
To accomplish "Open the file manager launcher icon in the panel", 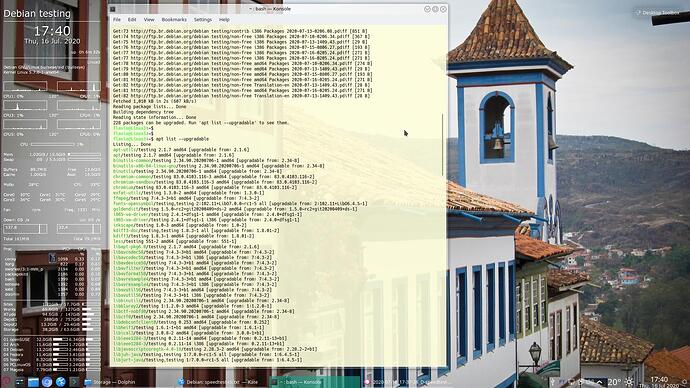I will pyautogui.click(x=33, y=382).
